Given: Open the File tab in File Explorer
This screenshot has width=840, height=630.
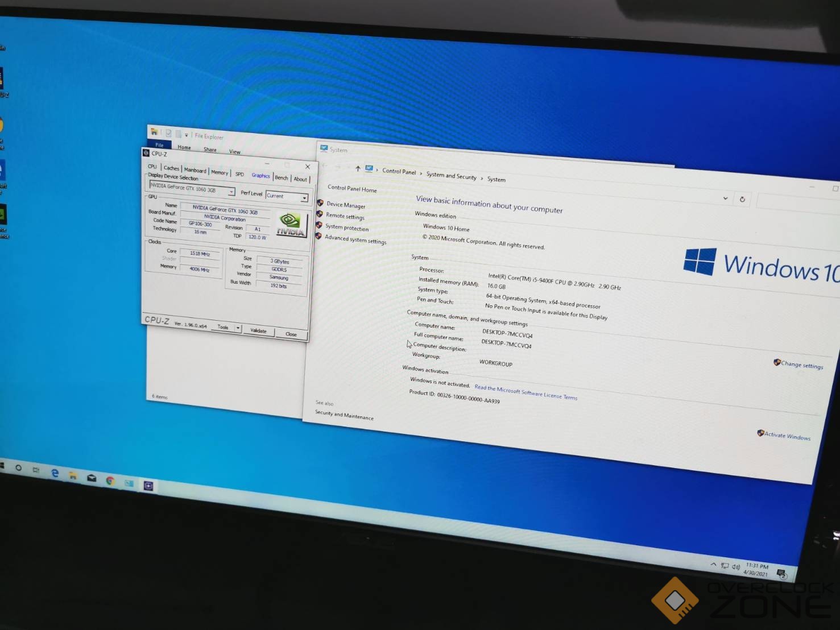Looking at the screenshot, I should click(159, 145).
